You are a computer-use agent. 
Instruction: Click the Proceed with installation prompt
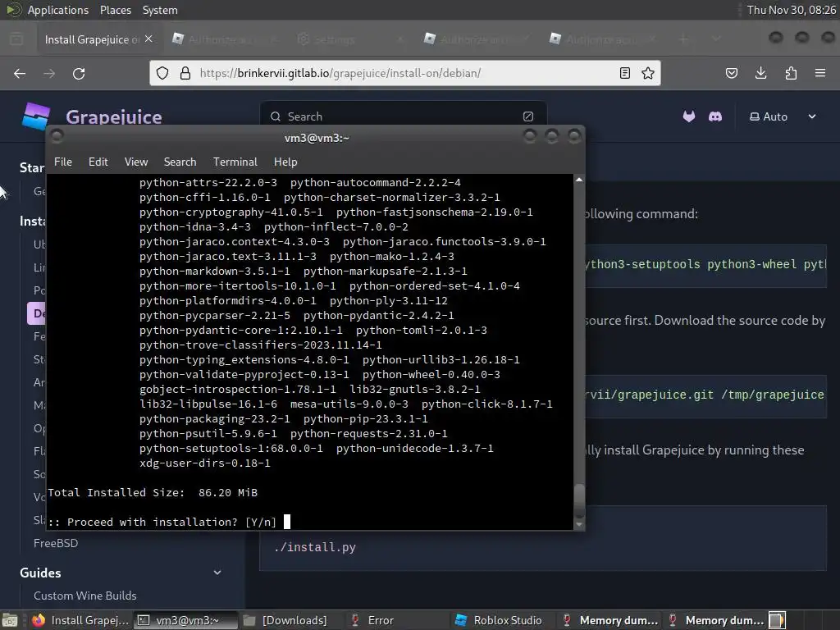tap(162, 522)
